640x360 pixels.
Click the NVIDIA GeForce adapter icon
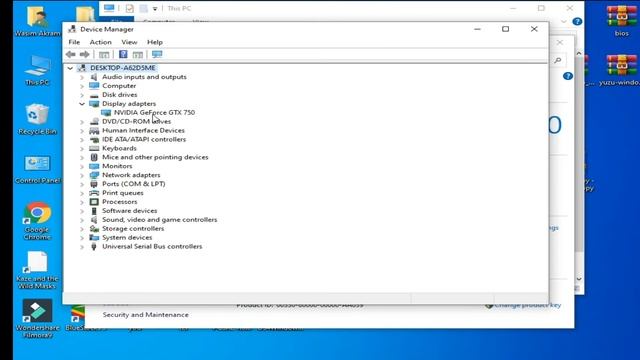click(106, 113)
